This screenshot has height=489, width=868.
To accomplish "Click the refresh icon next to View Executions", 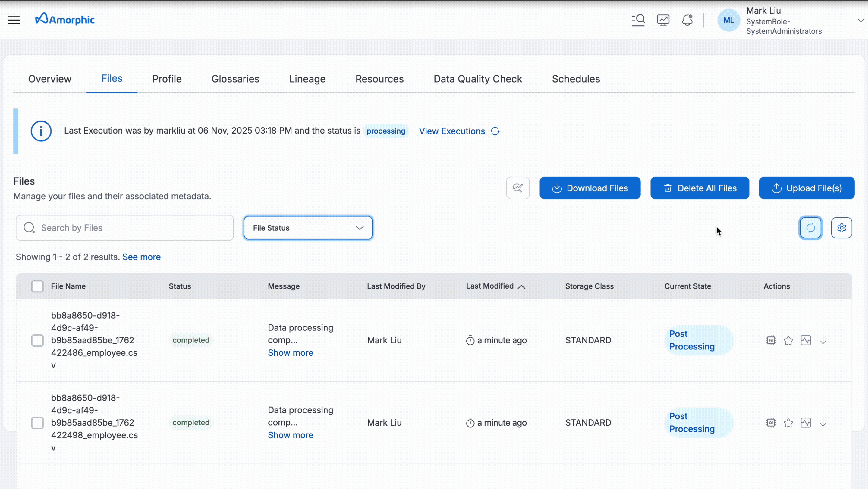I will [x=495, y=131].
